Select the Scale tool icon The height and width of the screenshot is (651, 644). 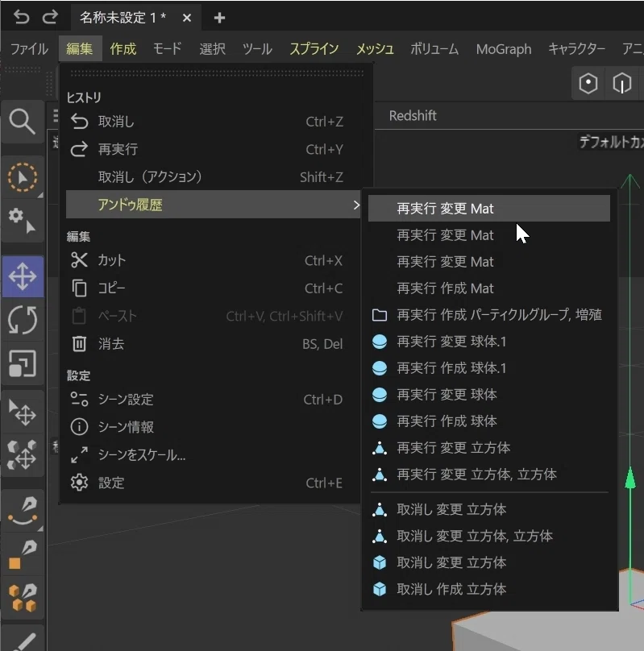pyautogui.click(x=23, y=363)
